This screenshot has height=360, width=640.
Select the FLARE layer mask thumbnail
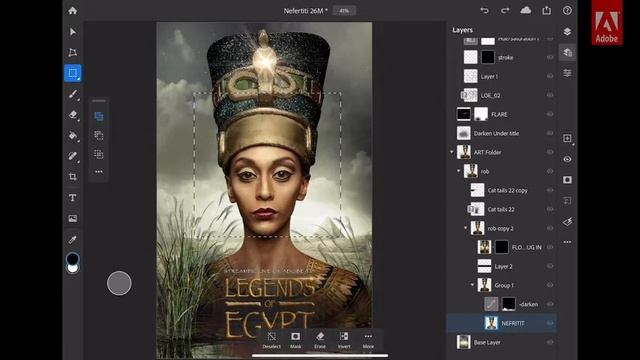(481, 114)
